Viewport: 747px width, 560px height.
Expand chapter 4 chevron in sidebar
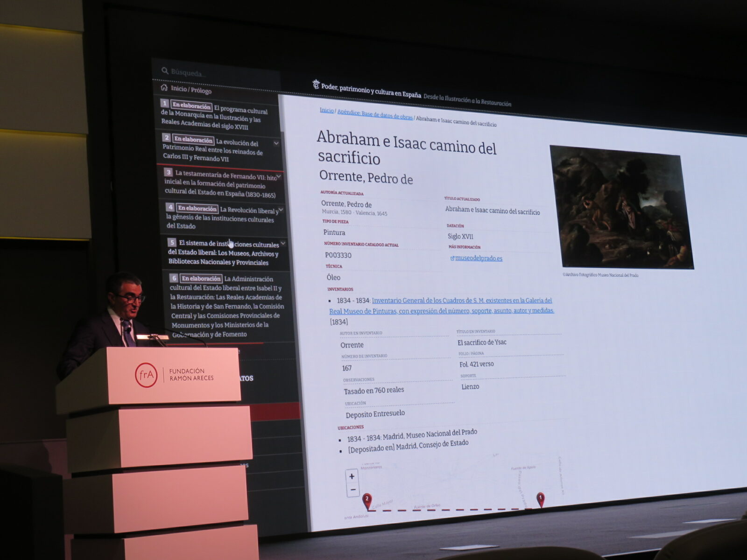point(281,210)
